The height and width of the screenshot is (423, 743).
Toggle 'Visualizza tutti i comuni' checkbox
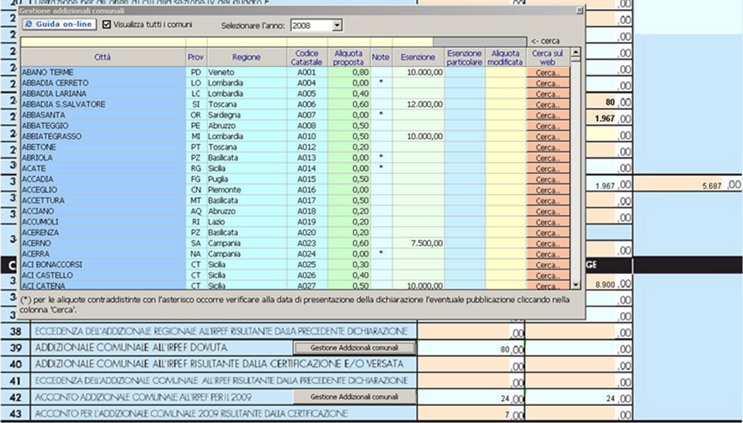(107, 22)
